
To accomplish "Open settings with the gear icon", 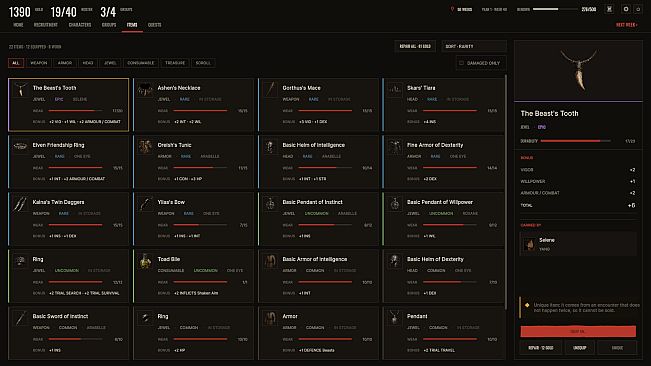I will coord(626,9).
